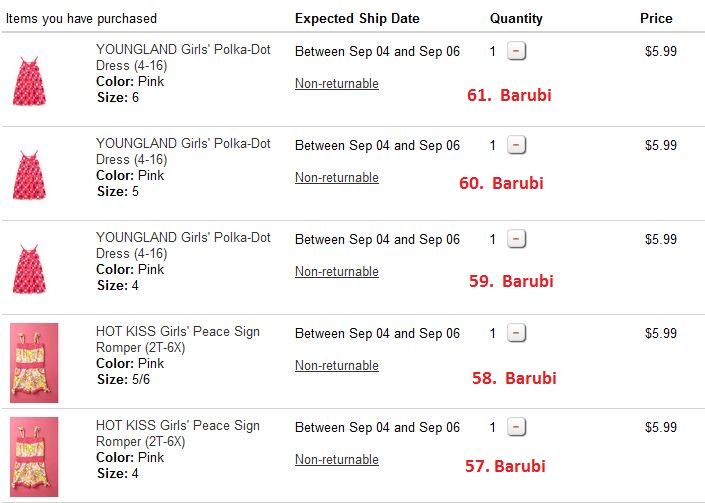Open thumbnail of size 5/6 Peace Sign Romper
705x503 pixels.
[x=34, y=362]
